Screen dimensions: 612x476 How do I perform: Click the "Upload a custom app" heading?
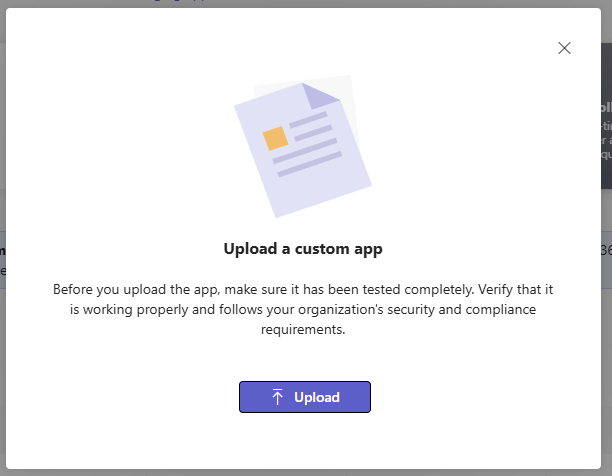pyautogui.click(x=305, y=248)
